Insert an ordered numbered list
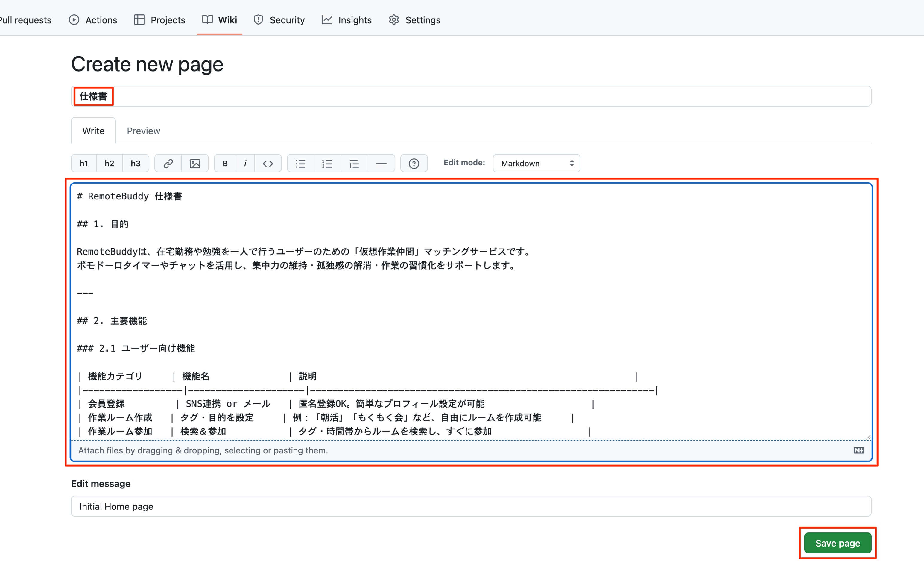Viewport: 924px width, 566px height. coord(327,163)
